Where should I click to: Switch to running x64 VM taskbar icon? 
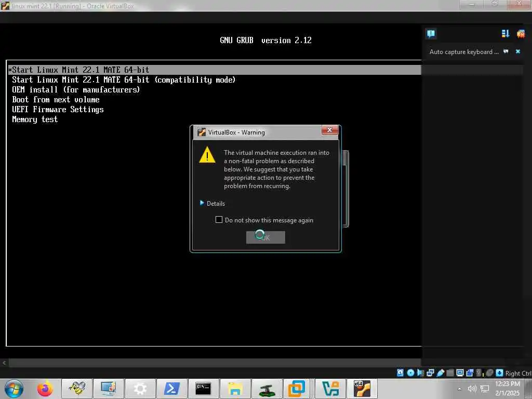[x=362, y=389]
